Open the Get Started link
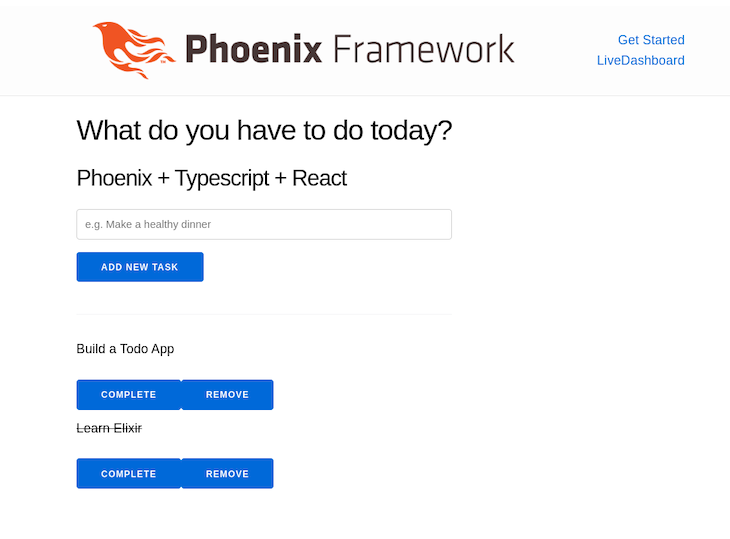The image size is (730, 539). pos(651,40)
